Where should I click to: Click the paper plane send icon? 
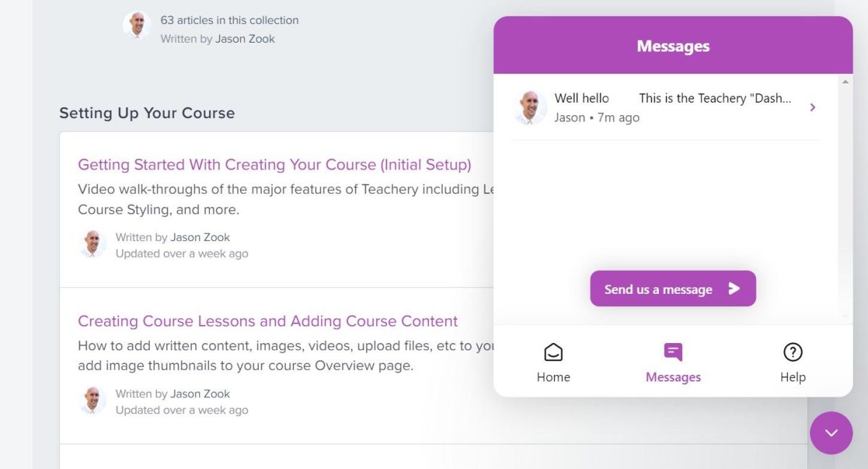734,289
